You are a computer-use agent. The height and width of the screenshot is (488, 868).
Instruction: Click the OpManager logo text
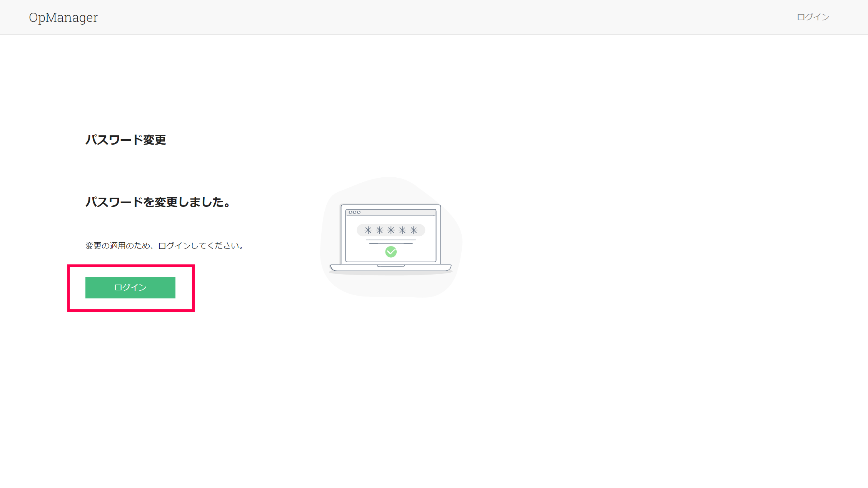(63, 17)
